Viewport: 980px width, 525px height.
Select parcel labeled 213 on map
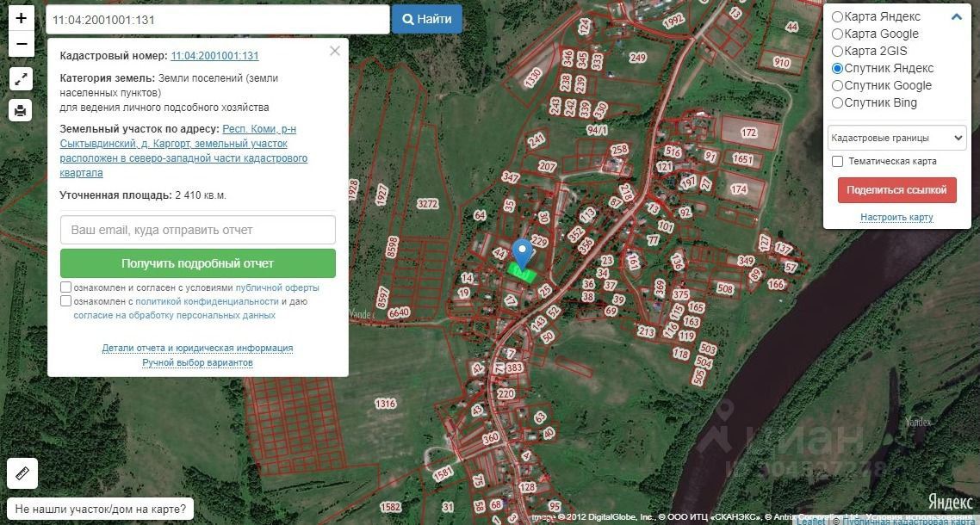(646, 332)
